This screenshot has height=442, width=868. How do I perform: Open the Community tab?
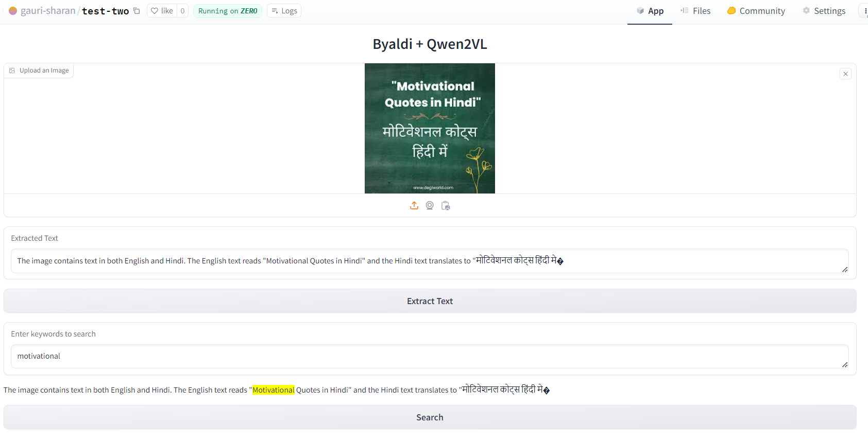coord(756,11)
